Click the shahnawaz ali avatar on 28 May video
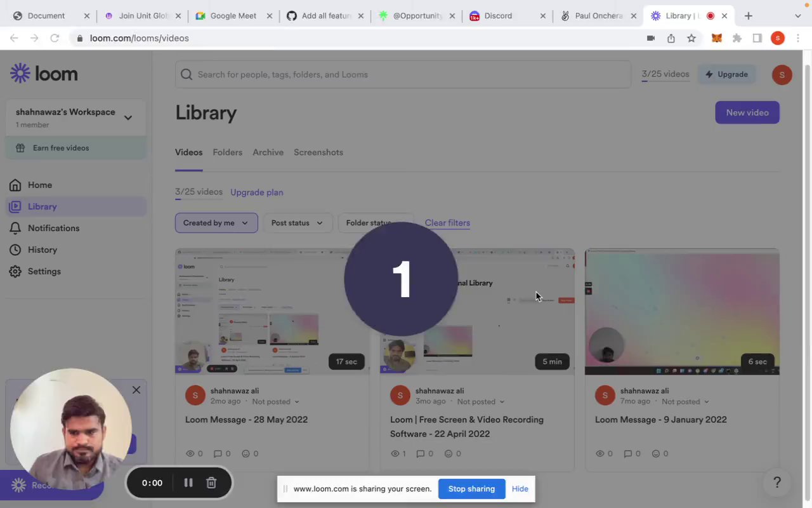 pos(195,396)
